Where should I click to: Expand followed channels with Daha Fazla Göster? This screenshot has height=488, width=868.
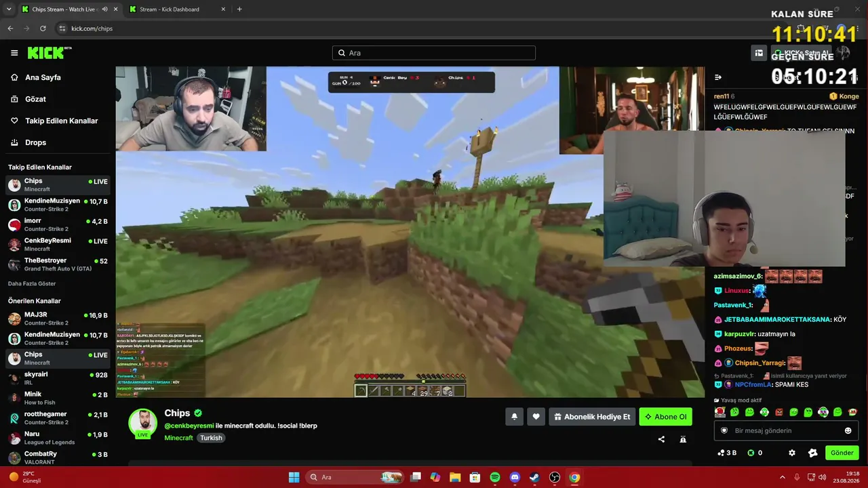(32, 283)
